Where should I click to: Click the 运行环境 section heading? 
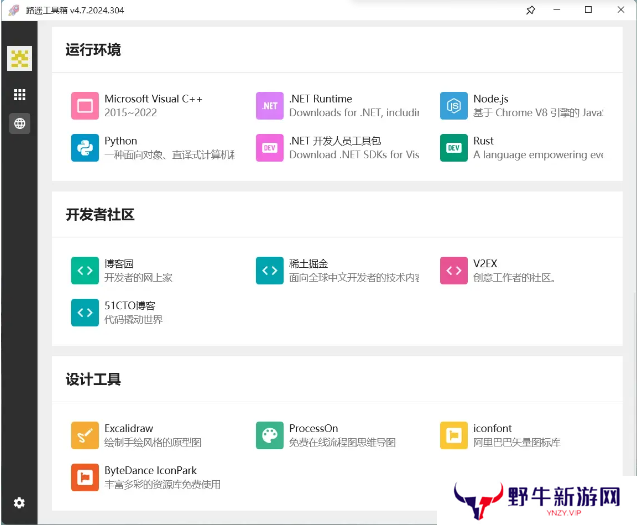(x=93, y=50)
